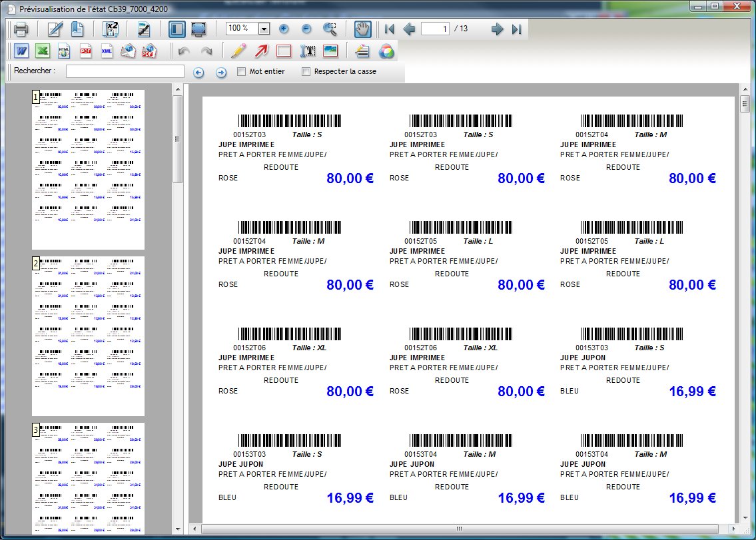The width and height of the screenshot is (756, 540).
Task: Select the text box annotation tool
Action: [x=308, y=51]
